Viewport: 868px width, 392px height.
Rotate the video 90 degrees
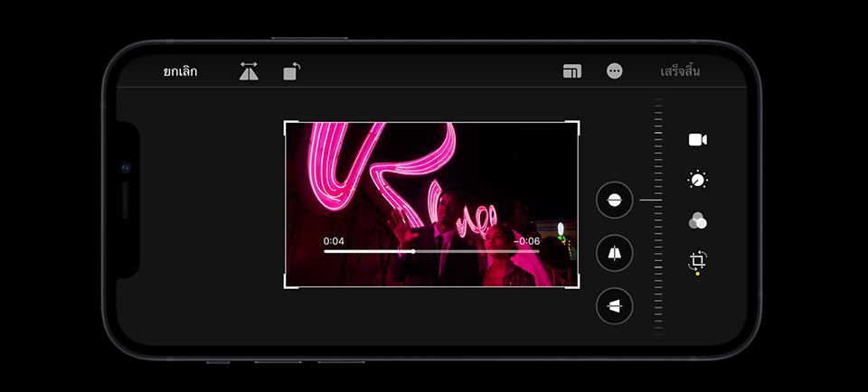coord(292,71)
